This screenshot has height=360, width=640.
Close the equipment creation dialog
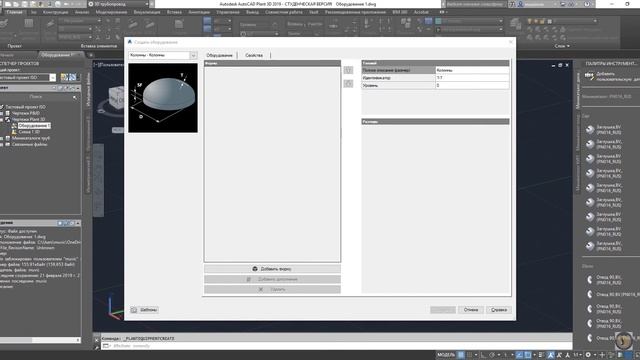[x=510, y=42]
